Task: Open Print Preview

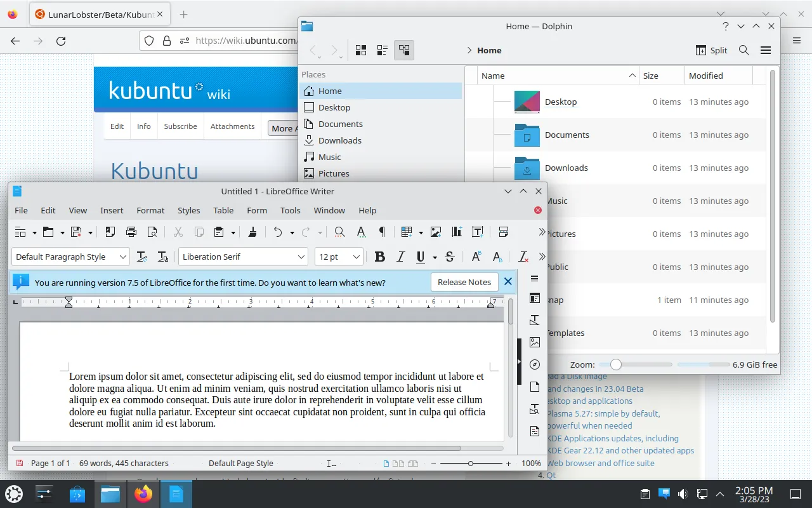Action: tap(154, 232)
